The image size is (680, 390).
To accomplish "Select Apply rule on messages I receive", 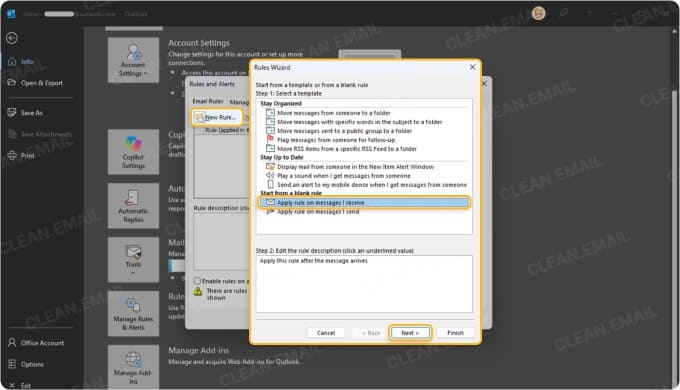I will click(x=364, y=203).
